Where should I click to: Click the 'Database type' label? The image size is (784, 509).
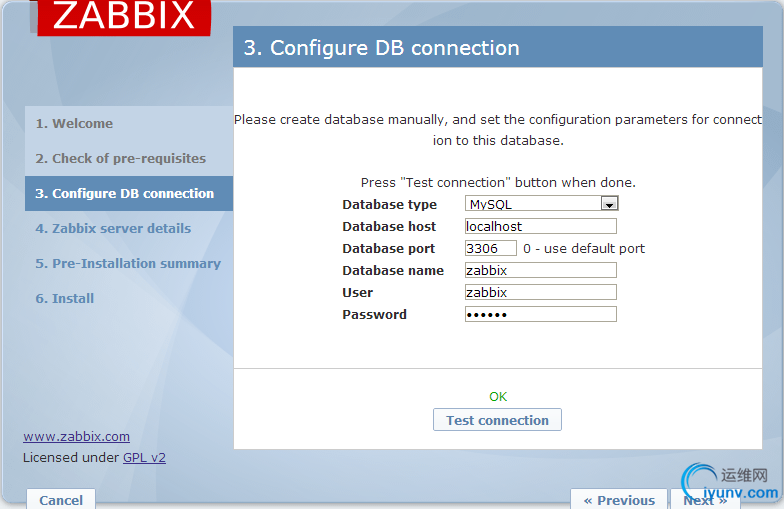[x=390, y=204]
